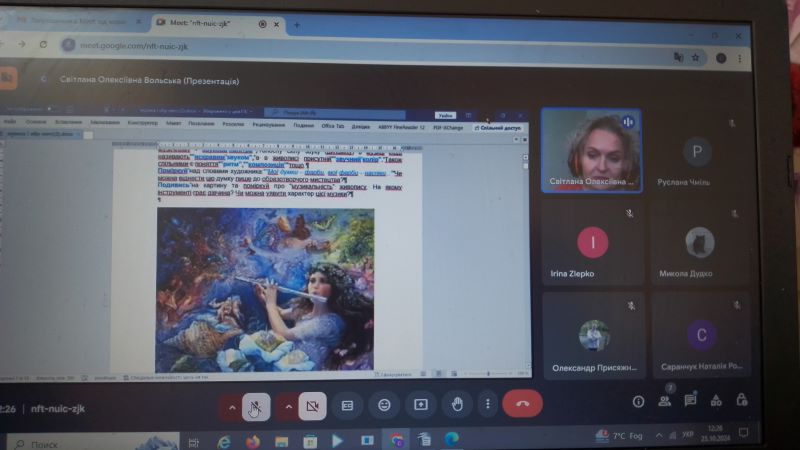Go forward in the browser
Viewport: 800px width, 450px height.
pos(21,44)
